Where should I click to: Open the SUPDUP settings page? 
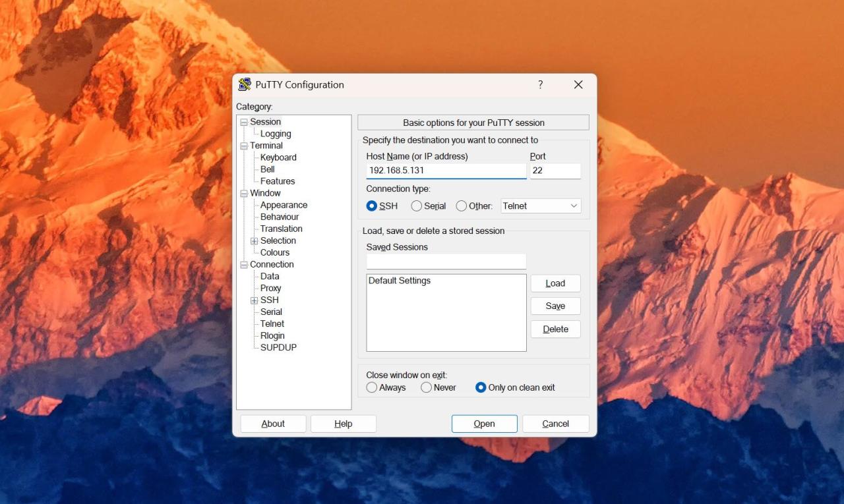click(278, 347)
